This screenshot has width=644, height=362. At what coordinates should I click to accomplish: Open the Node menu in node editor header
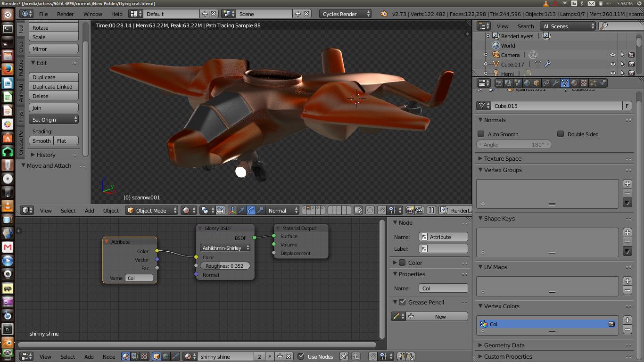[x=109, y=357]
